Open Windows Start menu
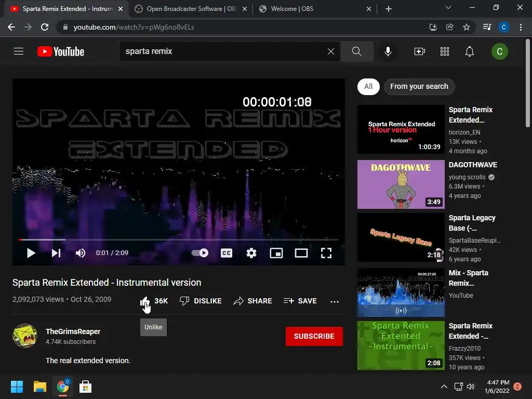Image resolution: width=532 pixels, height=399 pixels. pyautogui.click(x=17, y=387)
